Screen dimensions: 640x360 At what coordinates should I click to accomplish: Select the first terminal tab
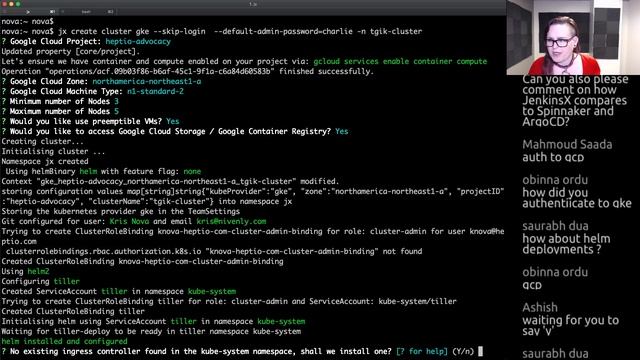[29, 12]
